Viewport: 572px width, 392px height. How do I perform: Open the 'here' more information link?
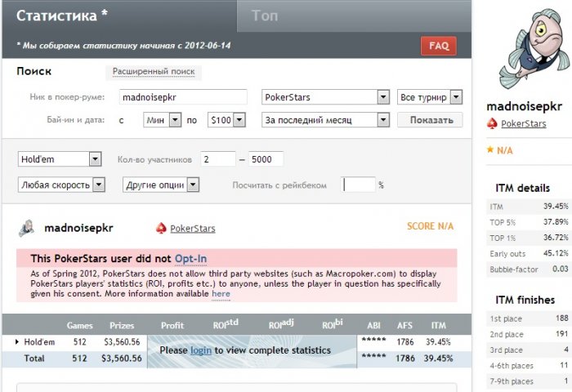pyautogui.click(x=221, y=294)
